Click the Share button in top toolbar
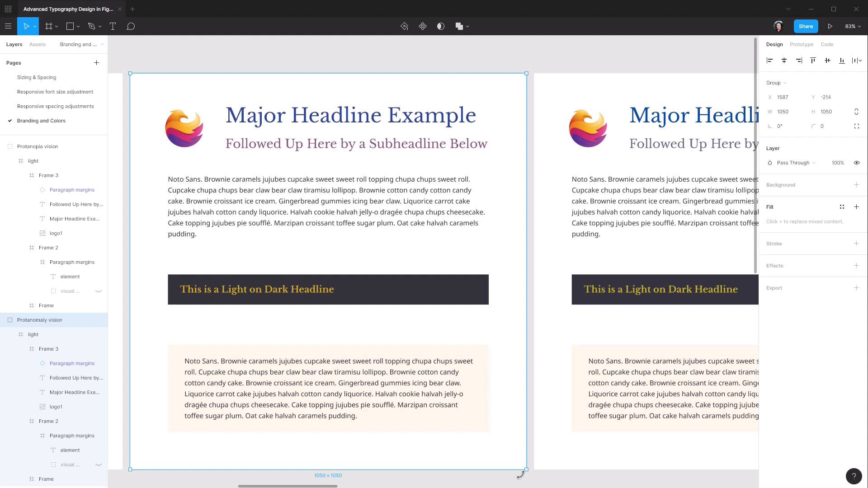The image size is (868, 488). pos(806,26)
